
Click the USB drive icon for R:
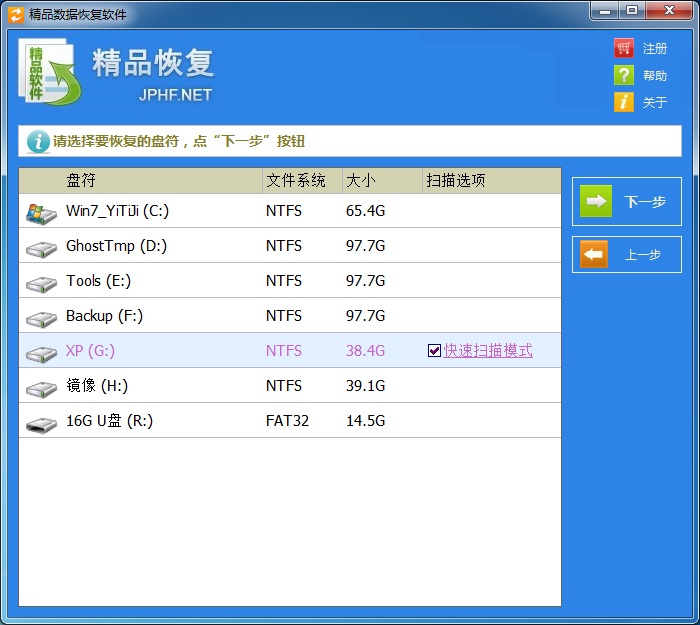(41, 424)
